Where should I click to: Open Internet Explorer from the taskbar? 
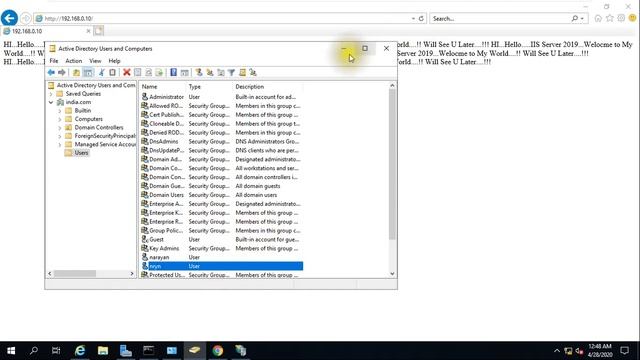click(80, 351)
